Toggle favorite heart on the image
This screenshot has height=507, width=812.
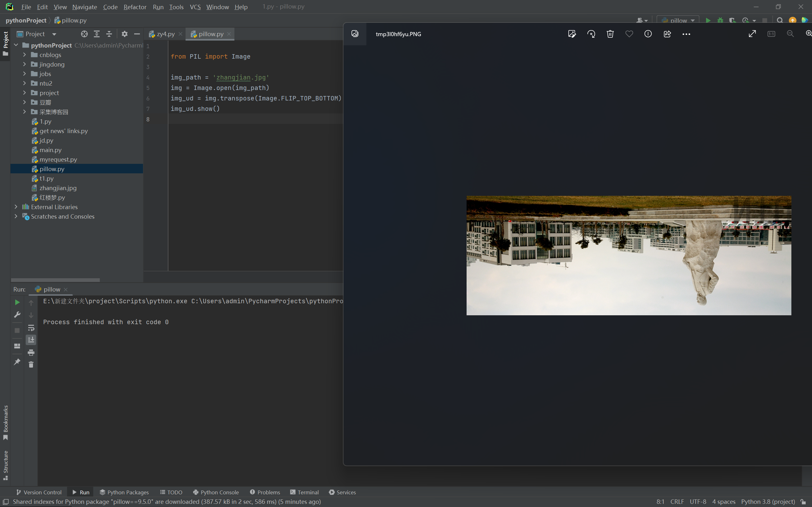629,34
